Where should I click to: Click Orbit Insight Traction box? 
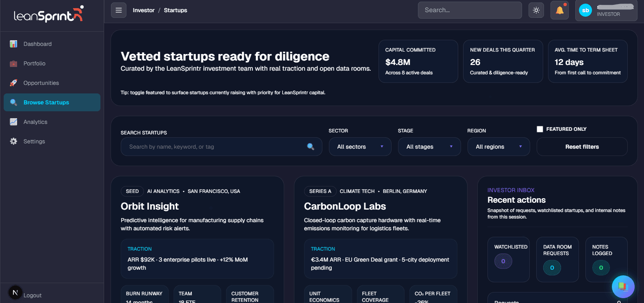(x=197, y=259)
